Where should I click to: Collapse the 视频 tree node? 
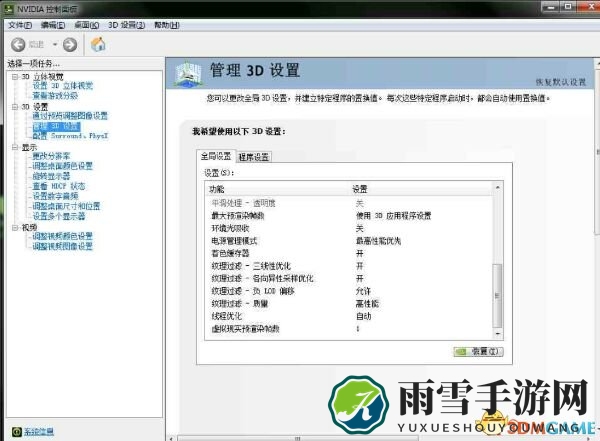coord(15,227)
